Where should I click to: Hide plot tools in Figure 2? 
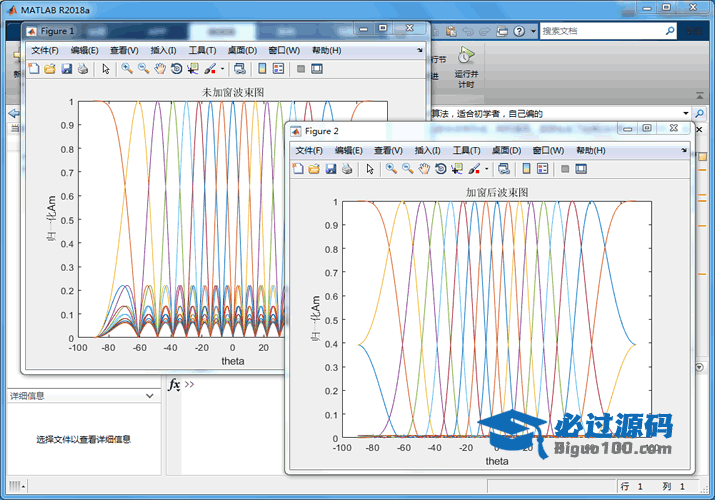(x=565, y=169)
